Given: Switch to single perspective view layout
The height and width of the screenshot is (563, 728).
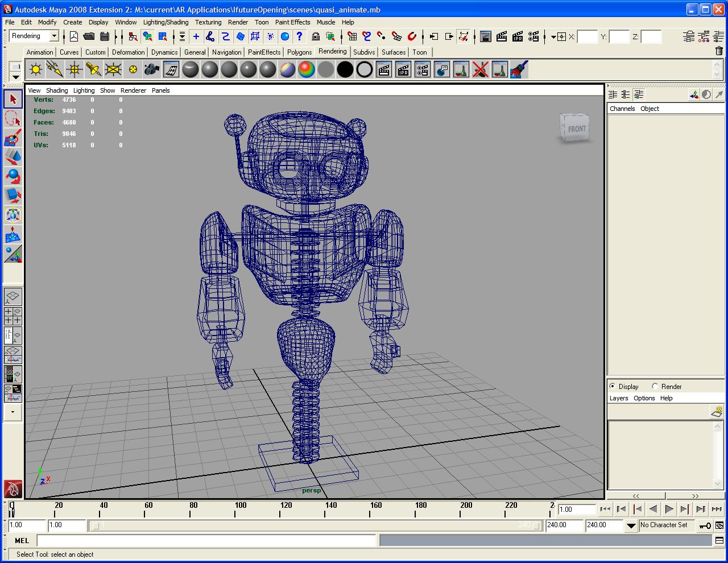Looking at the screenshot, I should click(x=13, y=296).
